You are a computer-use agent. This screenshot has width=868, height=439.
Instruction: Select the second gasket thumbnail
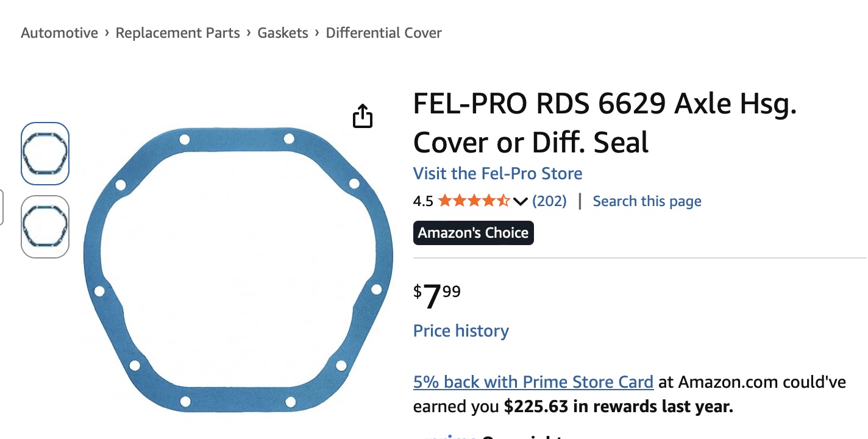(x=45, y=226)
